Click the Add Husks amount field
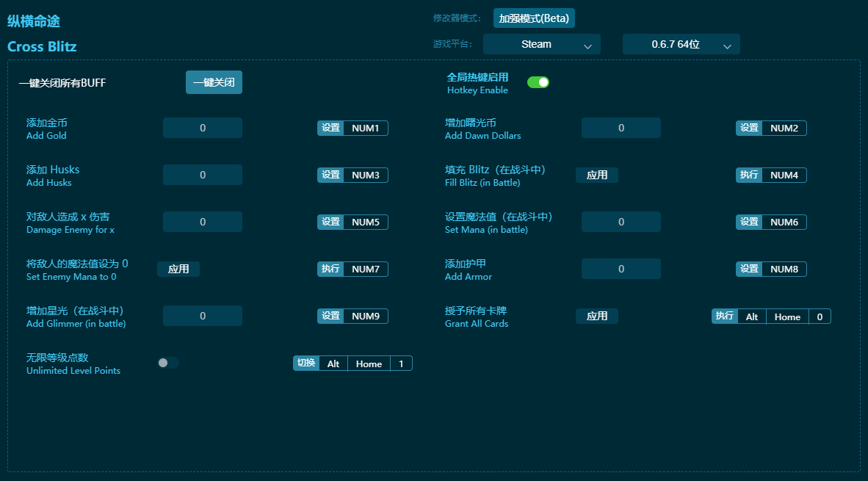The height and width of the screenshot is (481, 868). pyautogui.click(x=203, y=175)
